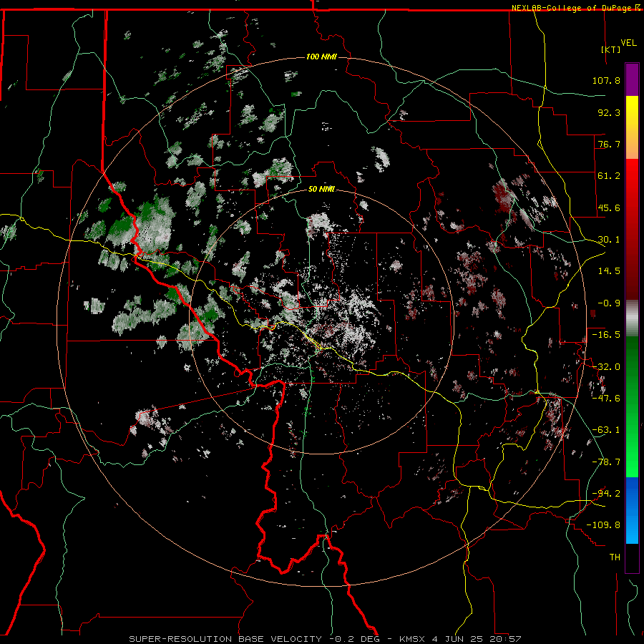Click the -109.8 legend value
This screenshot has height=644, width=644.
604,525
